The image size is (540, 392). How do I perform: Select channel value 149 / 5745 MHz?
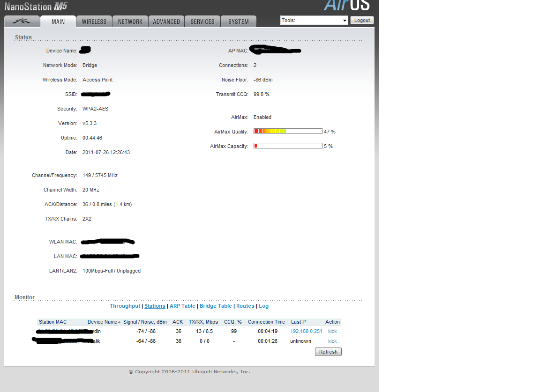point(100,175)
